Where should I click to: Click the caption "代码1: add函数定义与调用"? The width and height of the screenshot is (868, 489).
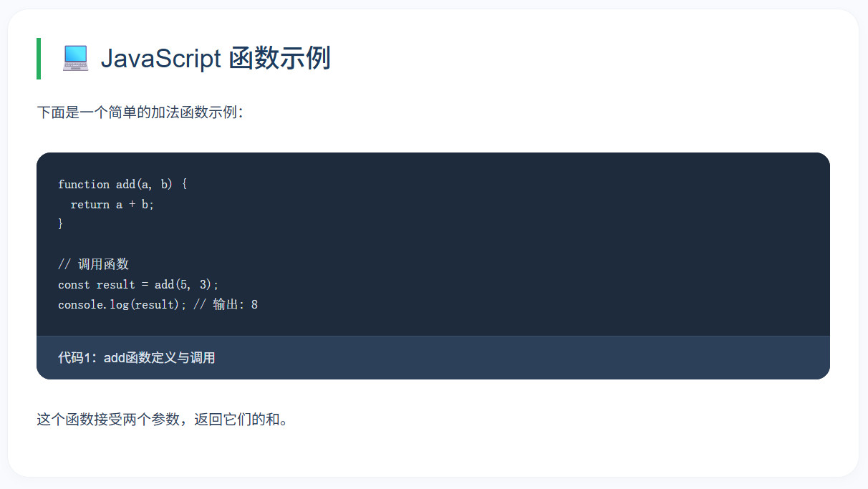point(137,357)
